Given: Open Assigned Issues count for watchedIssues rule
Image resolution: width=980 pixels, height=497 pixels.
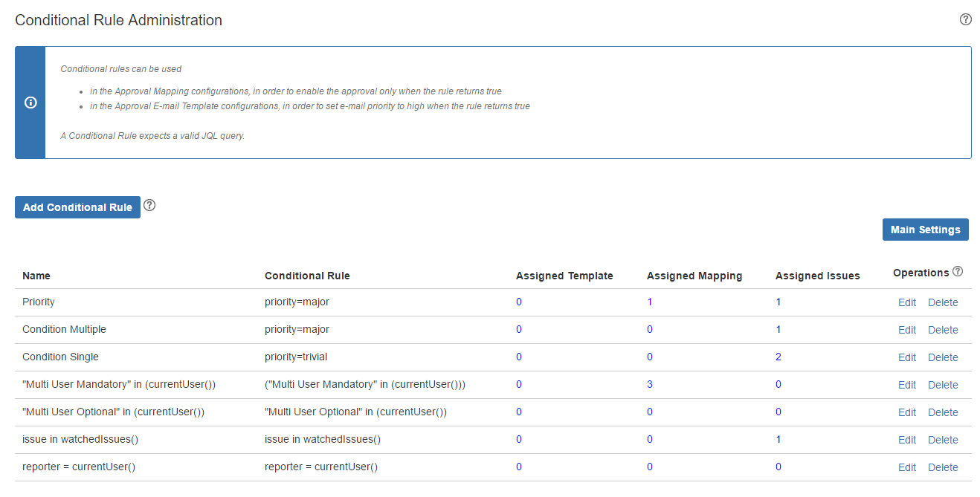Looking at the screenshot, I should tap(778, 440).
